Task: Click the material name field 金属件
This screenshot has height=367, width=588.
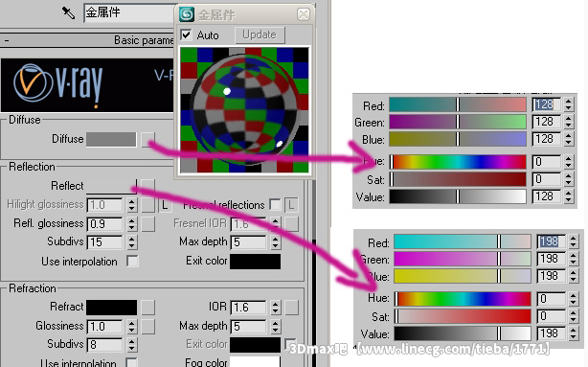Action: [x=129, y=13]
